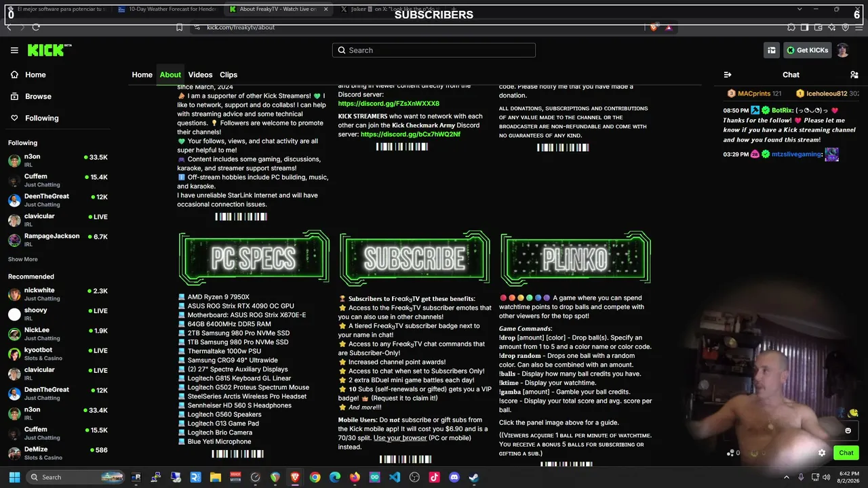Open Brave browser from the taskbar
Viewport: 868px width, 488px height.
coord(295,477)
